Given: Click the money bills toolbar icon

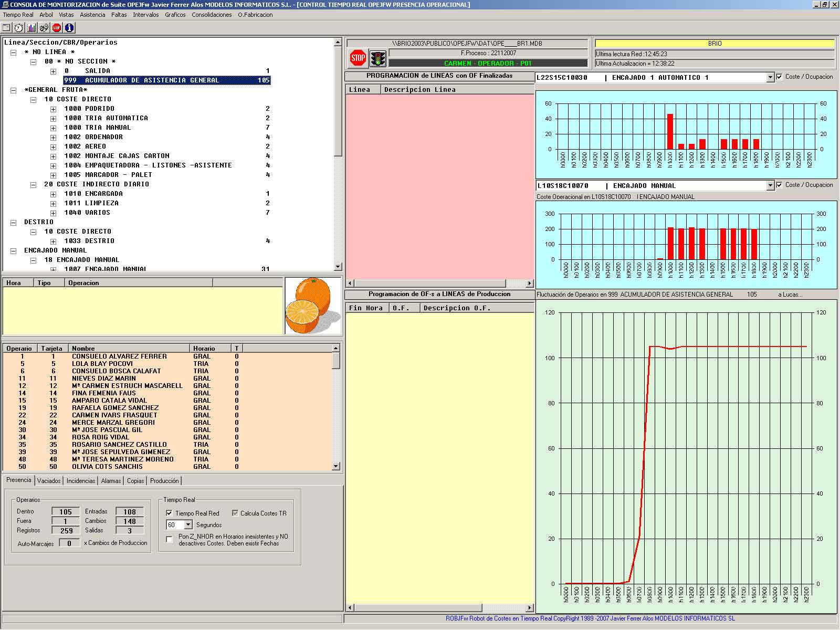Looking at the screenshot, I should [44, 28].
